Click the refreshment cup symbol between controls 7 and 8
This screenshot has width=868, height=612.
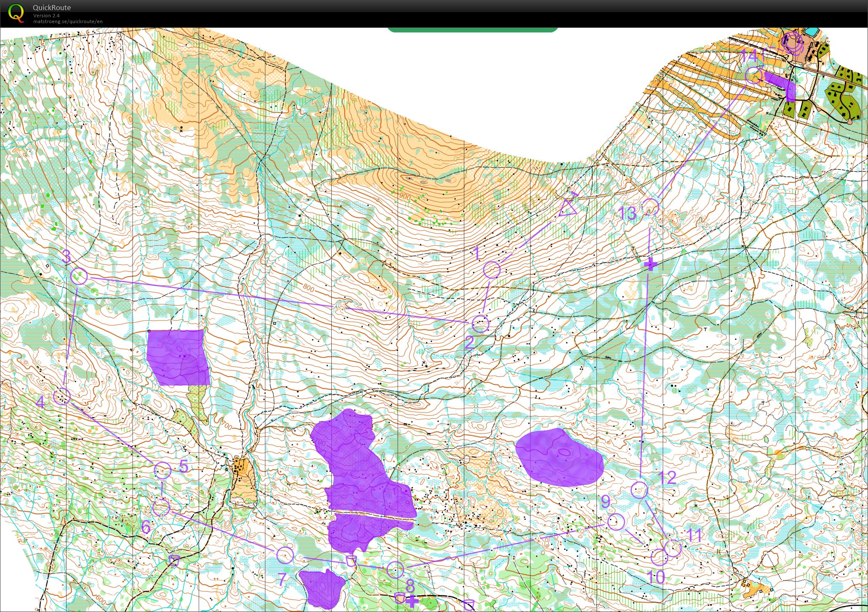tap(351, 561)
